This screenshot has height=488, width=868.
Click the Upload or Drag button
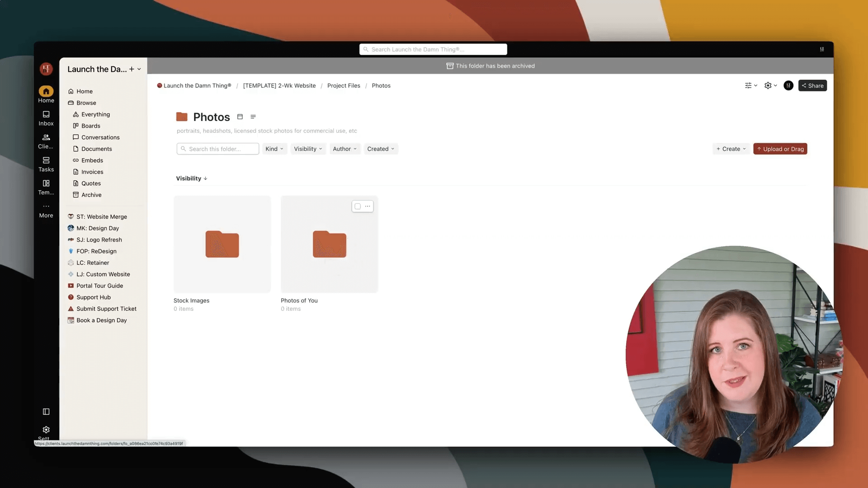coord(780,149)
